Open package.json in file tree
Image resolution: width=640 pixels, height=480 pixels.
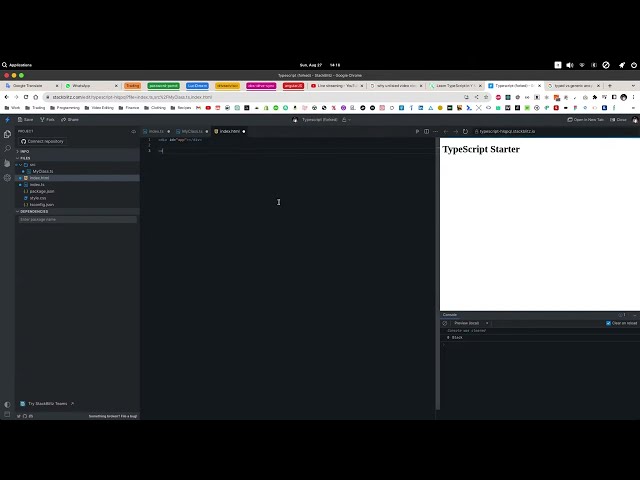(42, 191)
